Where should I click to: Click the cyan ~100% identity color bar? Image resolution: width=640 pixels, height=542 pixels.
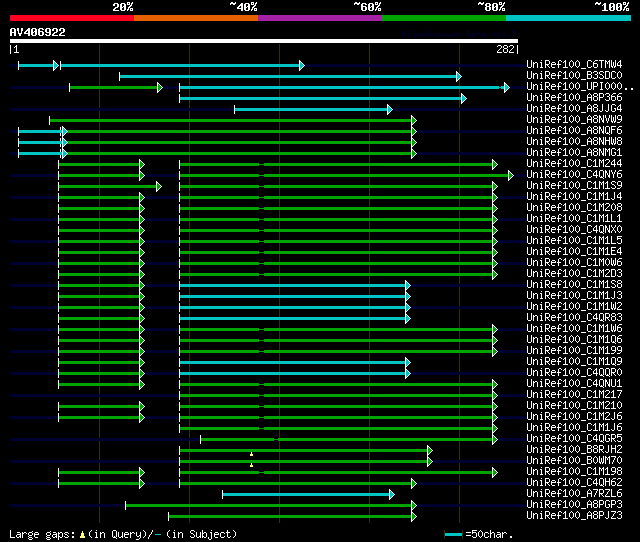click(568, 18)
